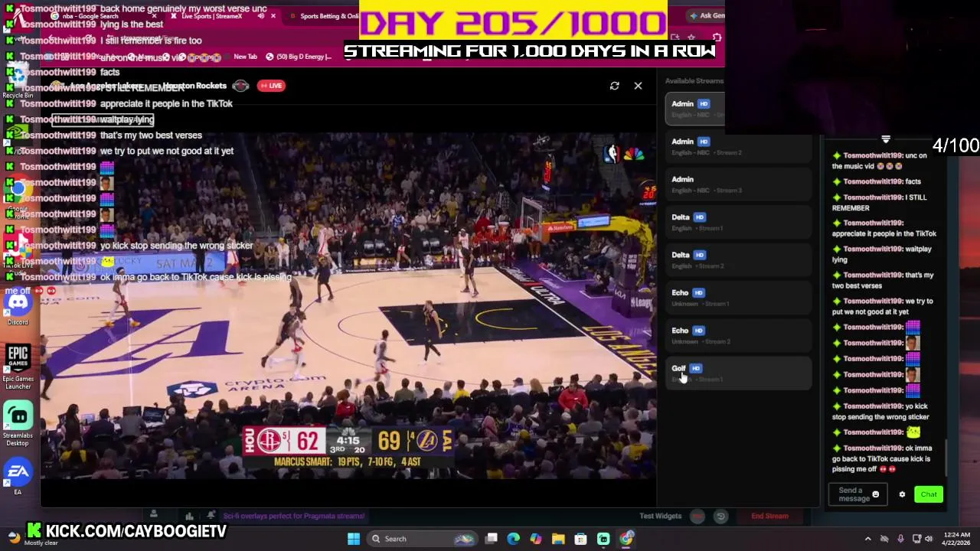Pick Echo Unknown Stream 1
This screenshot has height=551, width=980.
point(738,298)
